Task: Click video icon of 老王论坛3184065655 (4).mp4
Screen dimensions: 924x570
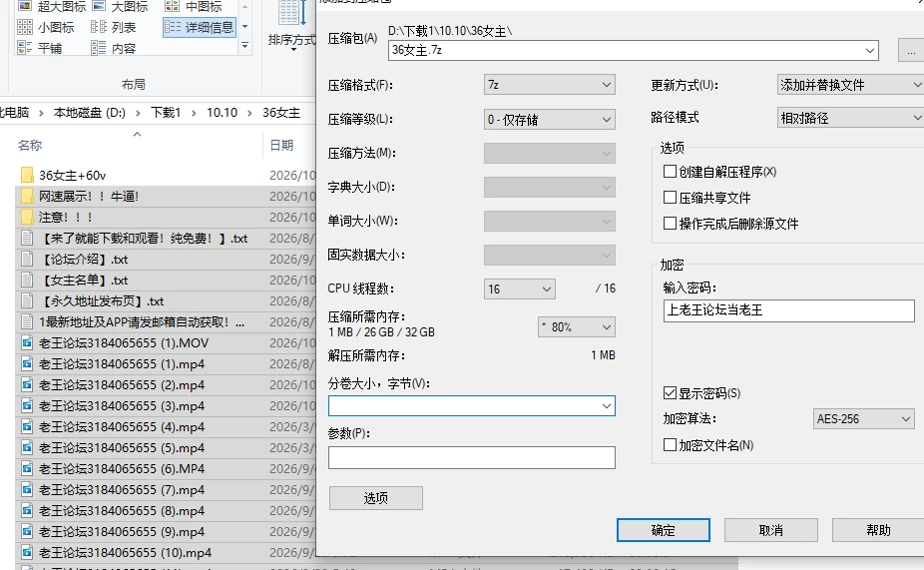Action: pos(27,427)
